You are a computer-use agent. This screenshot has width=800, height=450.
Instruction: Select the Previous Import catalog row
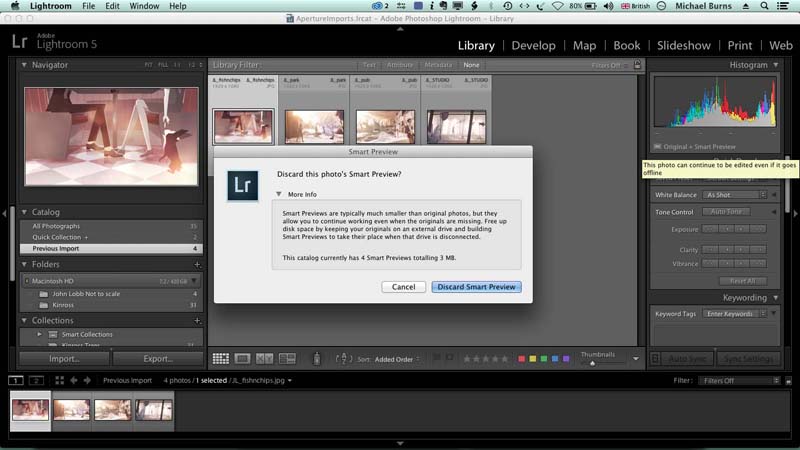[111, 248]
